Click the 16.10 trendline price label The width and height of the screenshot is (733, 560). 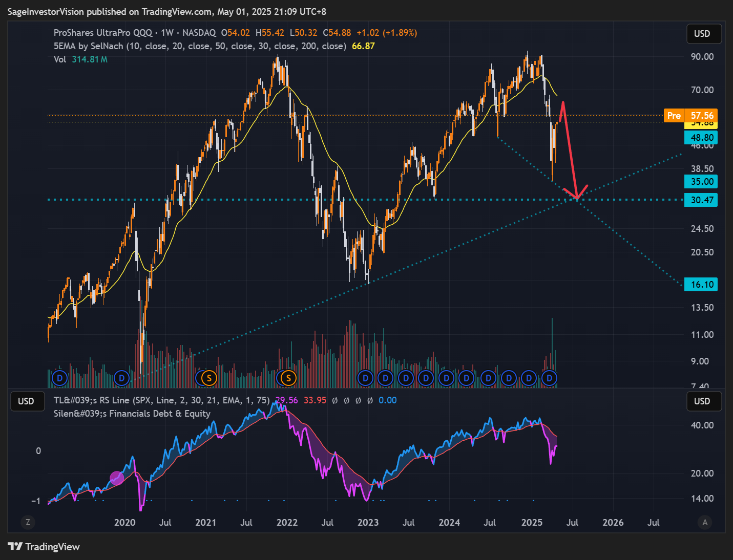tap(701, 285)
